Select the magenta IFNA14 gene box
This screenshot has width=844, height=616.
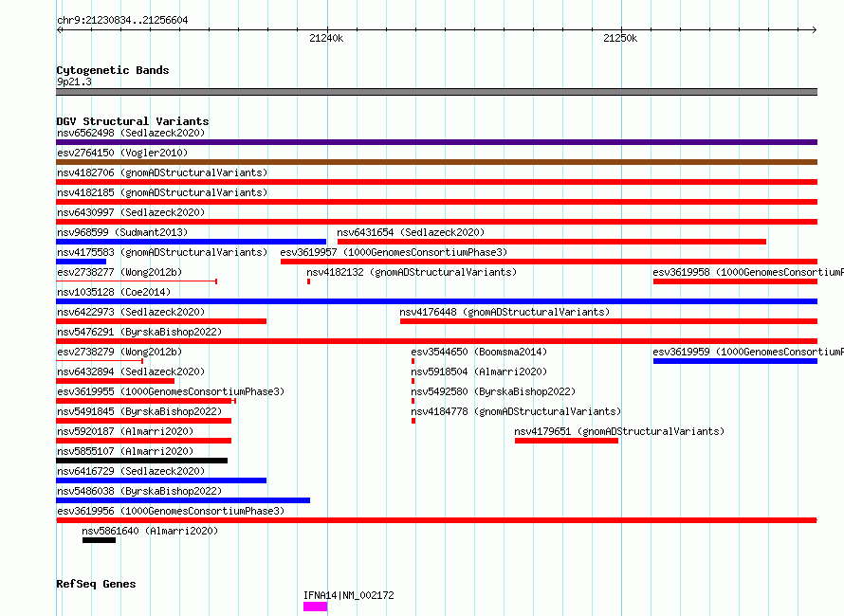[x=316, y=607]
